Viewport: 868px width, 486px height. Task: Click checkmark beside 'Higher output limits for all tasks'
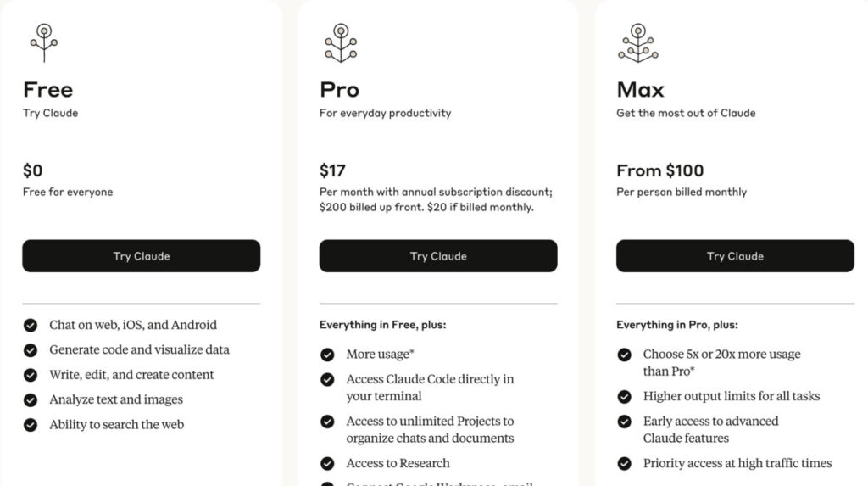(x=625, y=397)
